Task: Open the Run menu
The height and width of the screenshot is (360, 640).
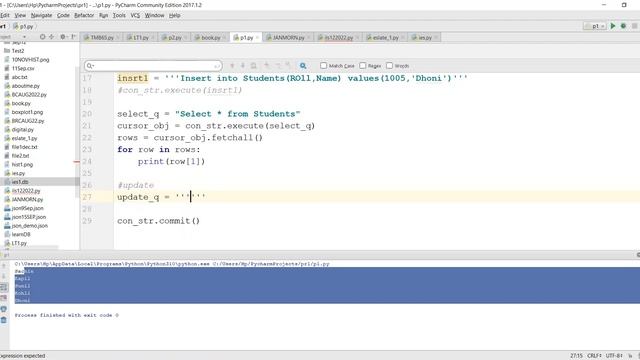Action: coord(104,15)
